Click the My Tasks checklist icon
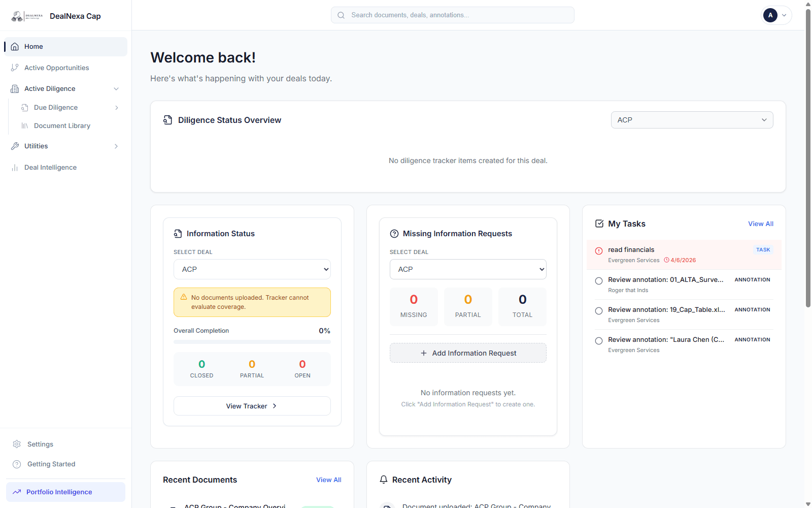This screenshot has height=508, width=812. click(x=599, y=224)
